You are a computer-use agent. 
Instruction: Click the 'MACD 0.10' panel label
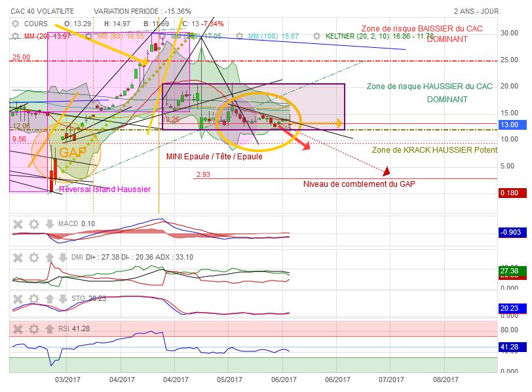click(x=77, y=224)
